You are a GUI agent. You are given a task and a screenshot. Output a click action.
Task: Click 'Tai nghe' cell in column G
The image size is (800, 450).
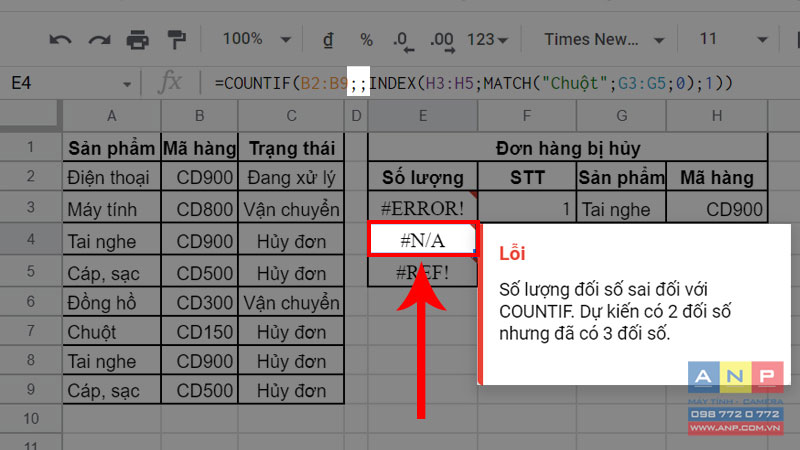point(621,208)
